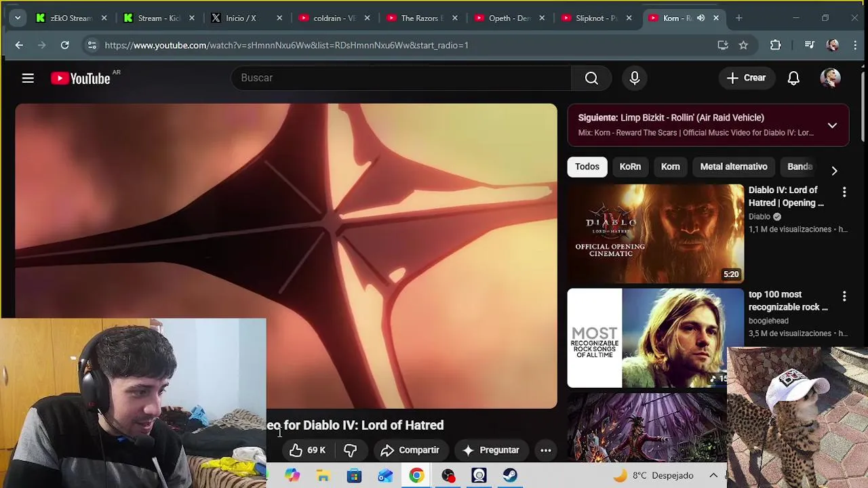Image resolution: width=868 pixels, height=488 pixels.
Task: Open Diablo IV opening cinematic thumbnail
Action: point(655,234)
